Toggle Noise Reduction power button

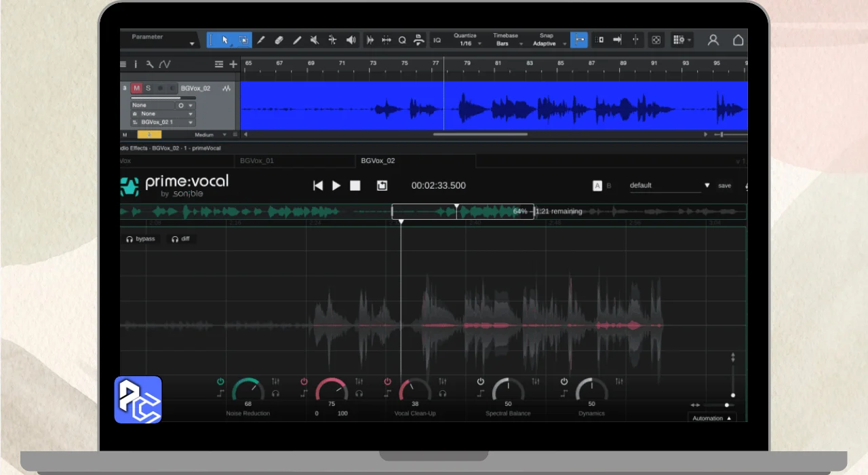(220, 381)
